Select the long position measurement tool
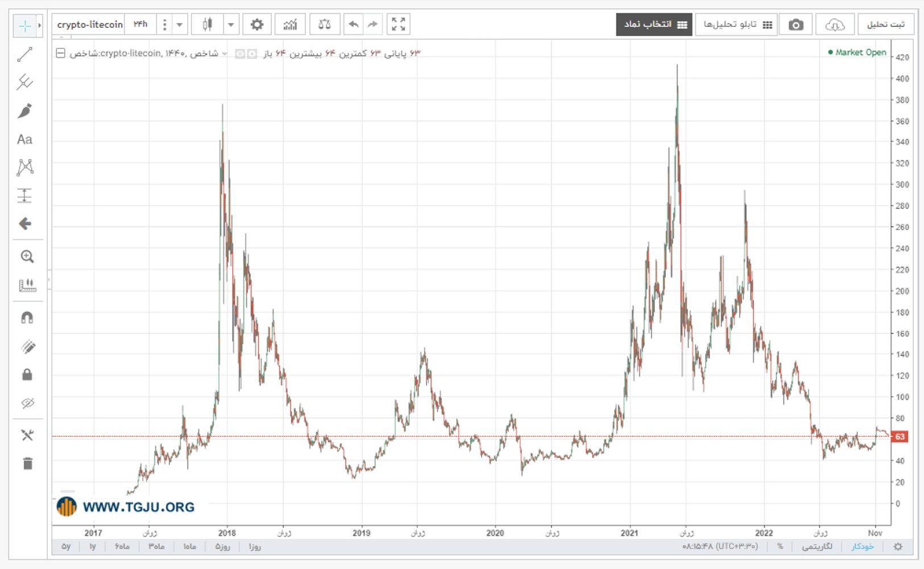The width and height of the screenshot is (924, 569). [24, 196]
